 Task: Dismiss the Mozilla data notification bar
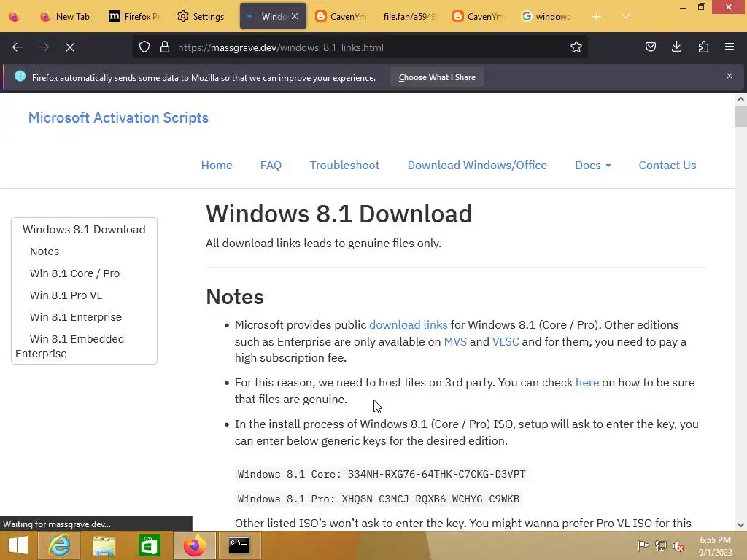[x=729, y=76]
